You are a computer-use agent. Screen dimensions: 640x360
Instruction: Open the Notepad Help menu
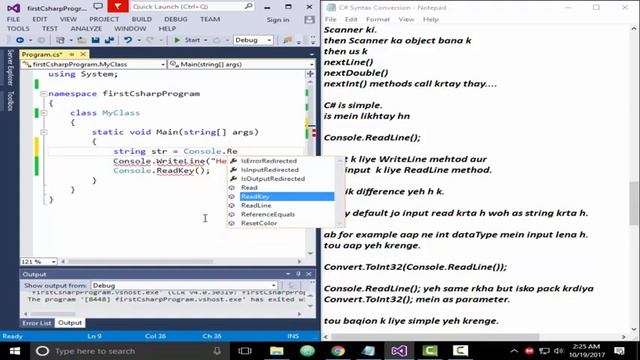tap(430, 19)
